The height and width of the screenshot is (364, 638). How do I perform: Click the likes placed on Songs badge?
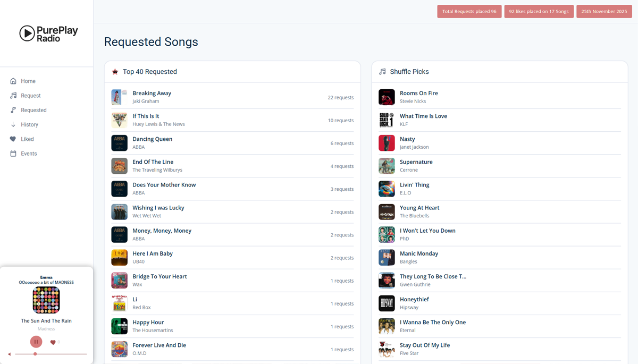[539, 11]
